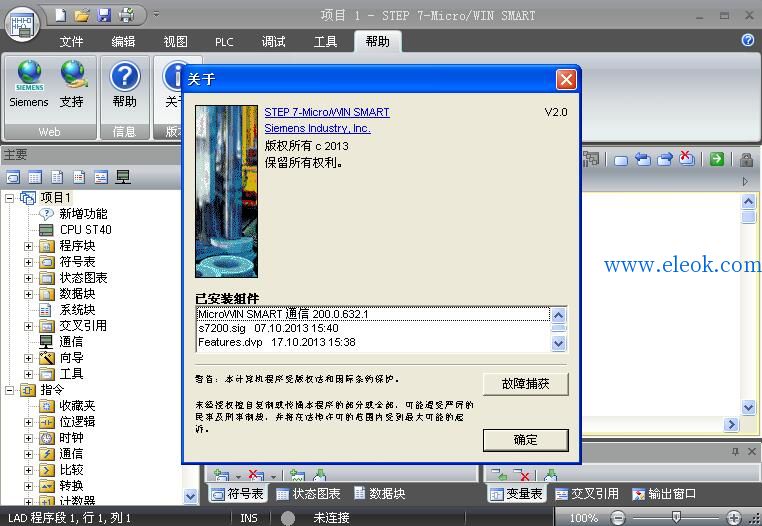
Task: Click the blue help icon at ribbon right
Action: (747, 40)
